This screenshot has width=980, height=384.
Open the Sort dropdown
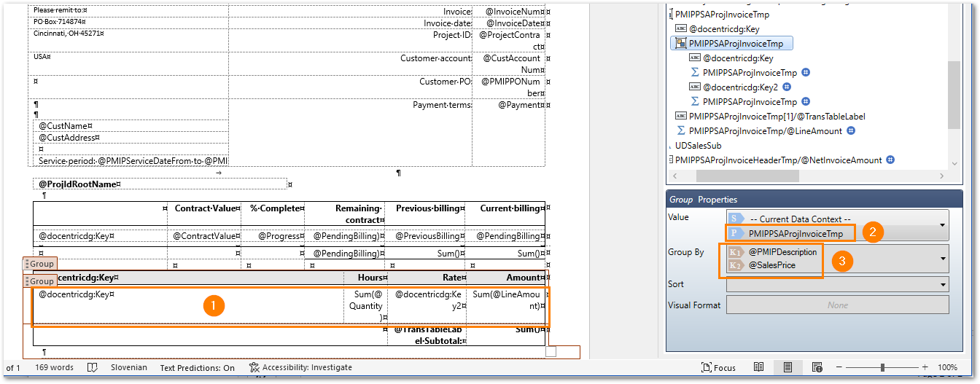[x=944, y=284]
